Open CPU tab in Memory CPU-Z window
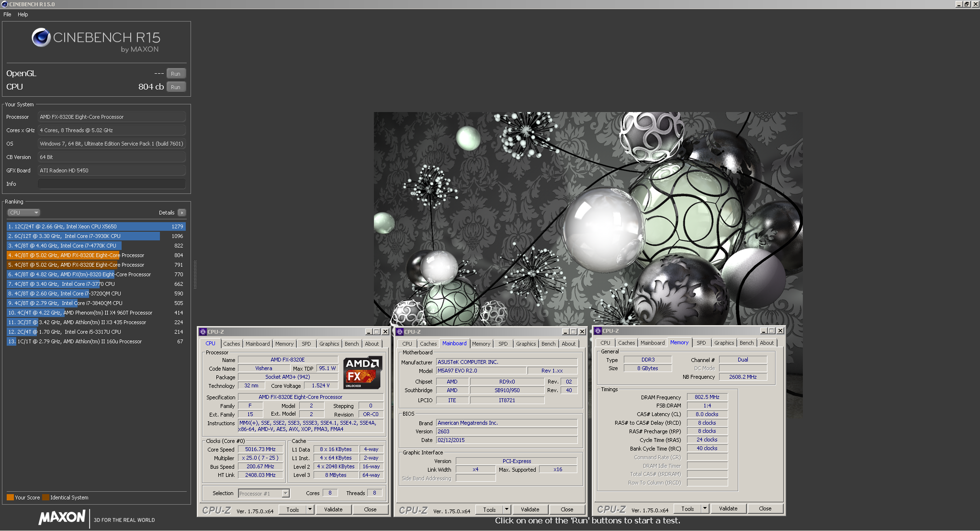 pyautogui.click(x=606, y=343)
